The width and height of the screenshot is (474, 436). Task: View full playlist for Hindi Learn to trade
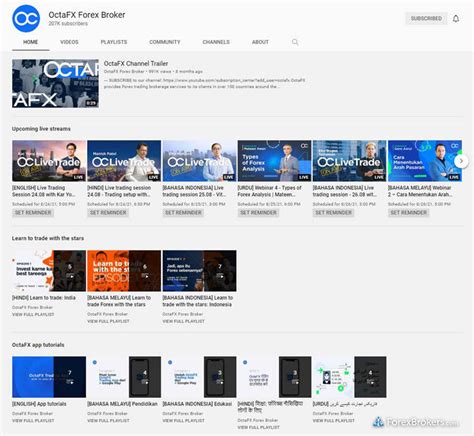(x=33, y=314)
